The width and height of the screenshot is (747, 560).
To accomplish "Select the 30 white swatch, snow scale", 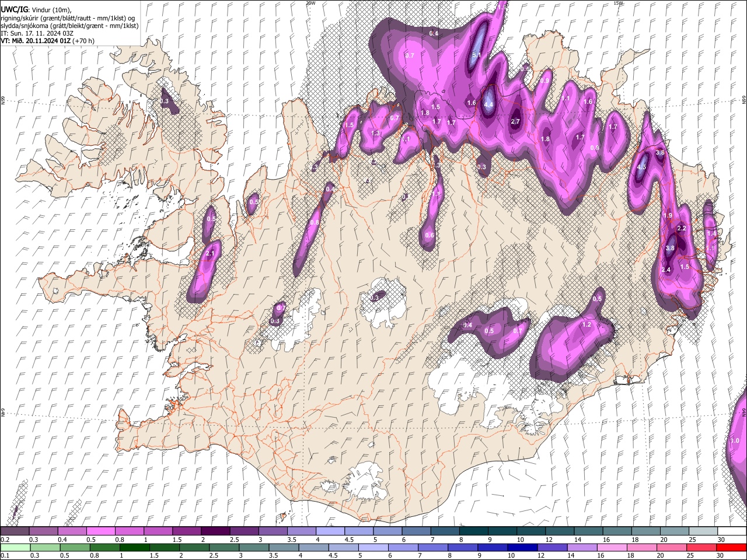I will (x=732, y=531).
